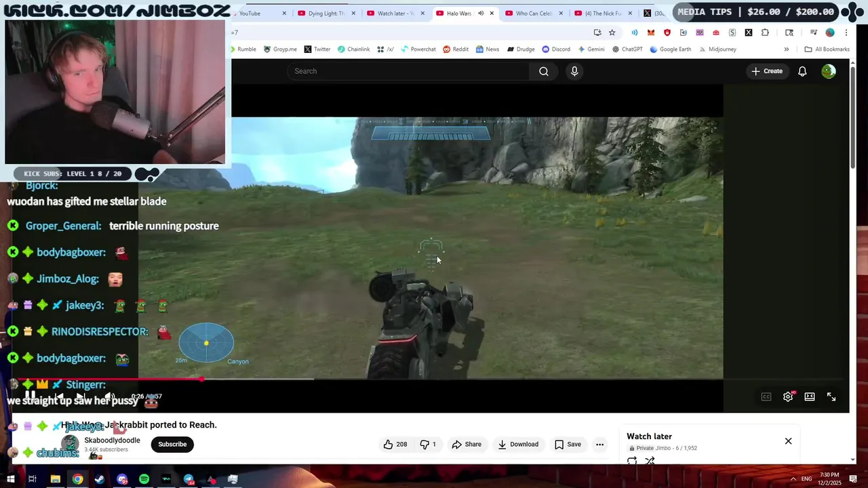Open the ENG language selector in tray
This screenshot has height=488, width=868.
tap(806, 479)
